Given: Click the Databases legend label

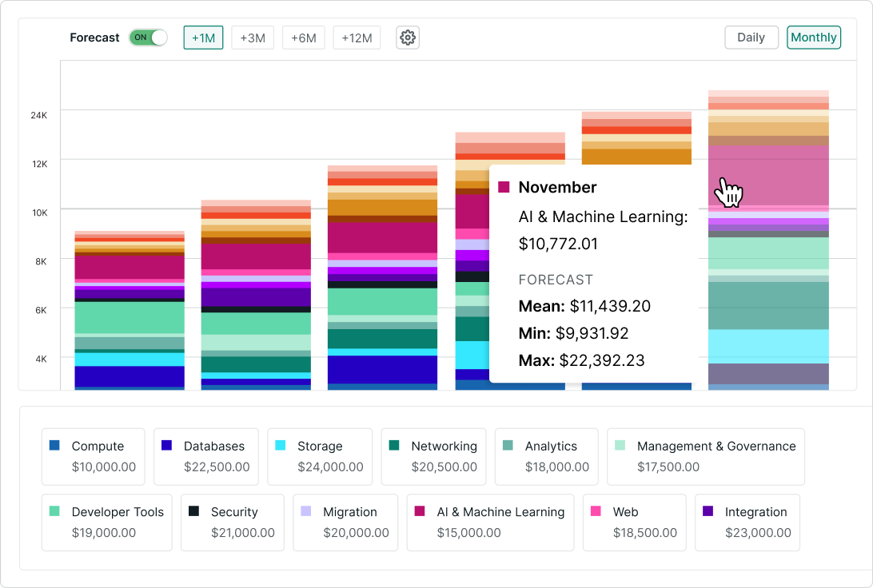Looking at the screenshot, I should [x=214, y=446].
